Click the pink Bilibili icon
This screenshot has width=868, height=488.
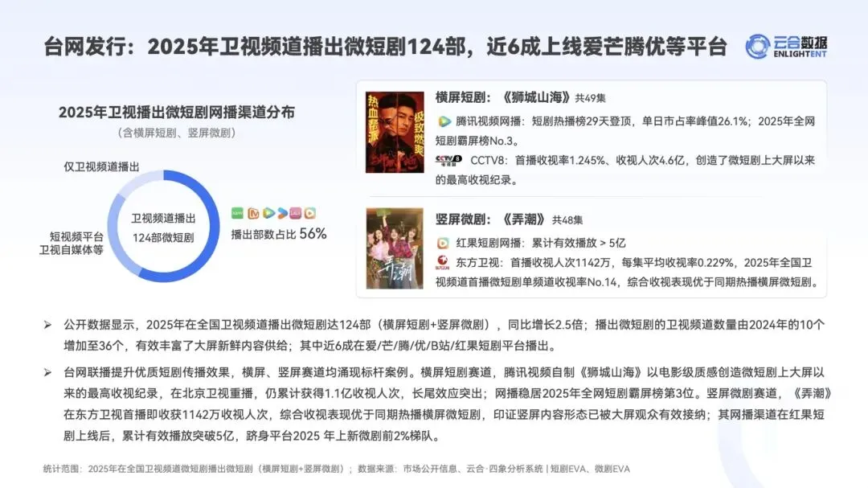click(x=296, y=213)
